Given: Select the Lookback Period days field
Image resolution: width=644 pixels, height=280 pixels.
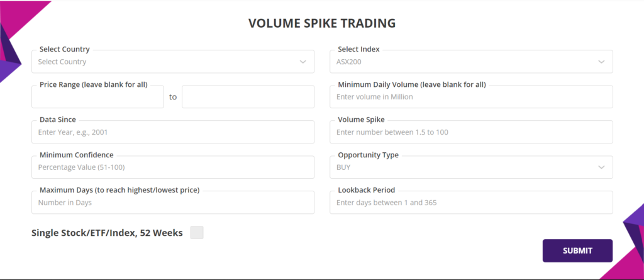Looking at the screenshot, I should pos(471,203).
